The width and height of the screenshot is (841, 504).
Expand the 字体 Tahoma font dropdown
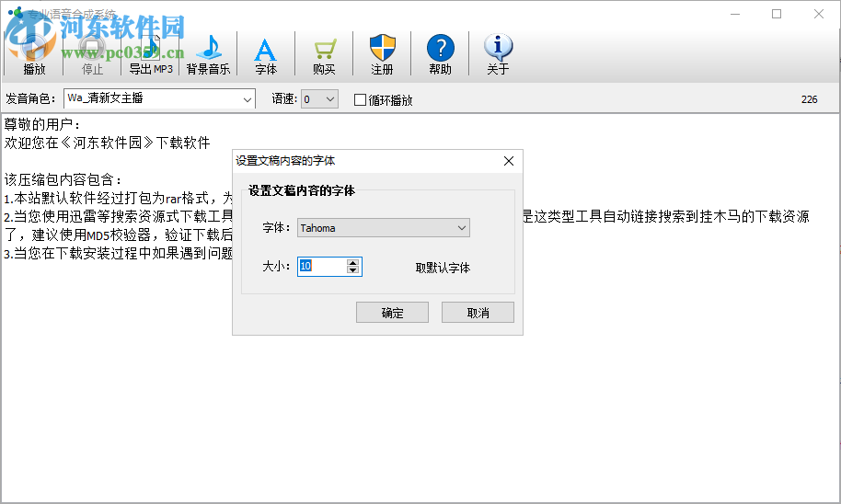(462, 228)
